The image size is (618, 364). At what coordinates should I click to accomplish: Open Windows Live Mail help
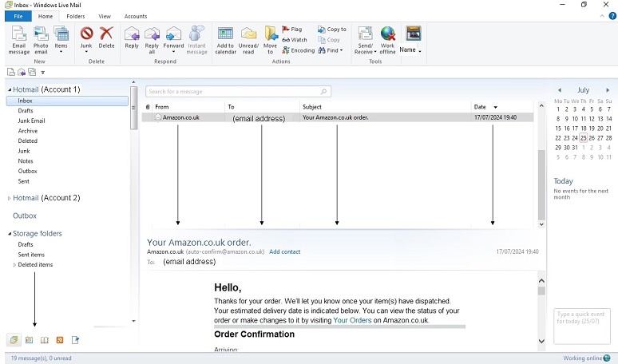(612, 16)
